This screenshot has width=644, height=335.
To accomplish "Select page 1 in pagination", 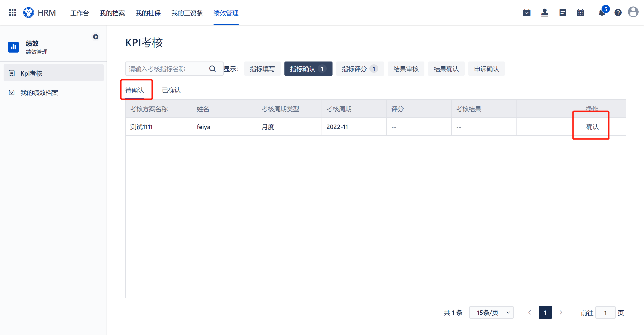I will point(545,312).
